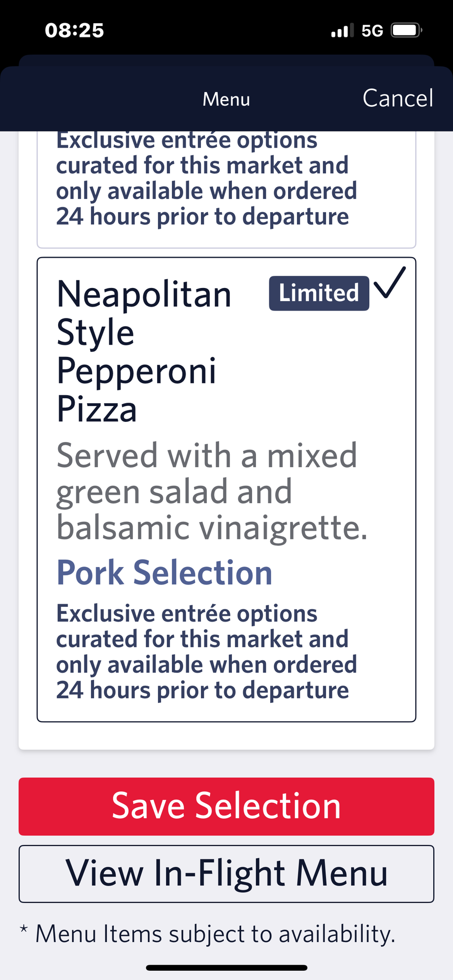Tap the Menu header title
This screenshot has height=980, width=453.
coord(226,99)
